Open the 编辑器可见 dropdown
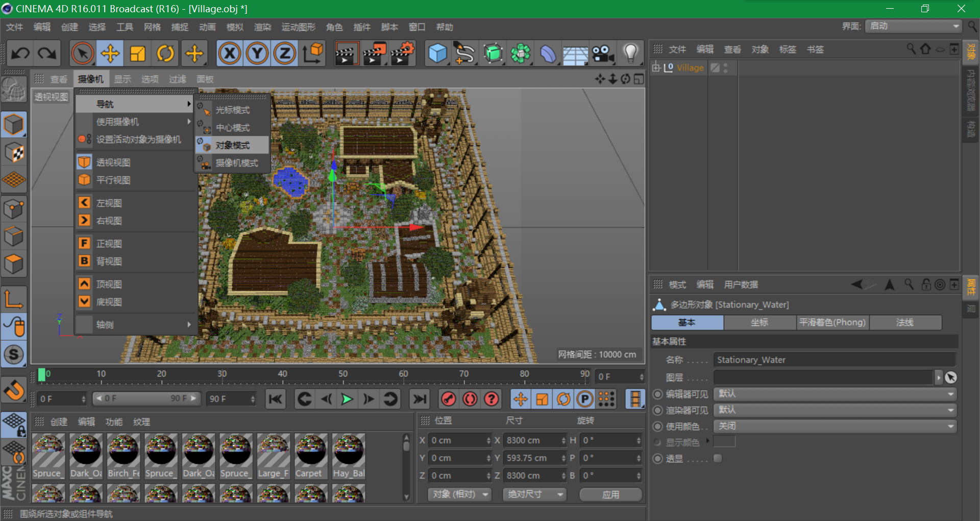The image size is (980, 521). (x=835, y=394)
